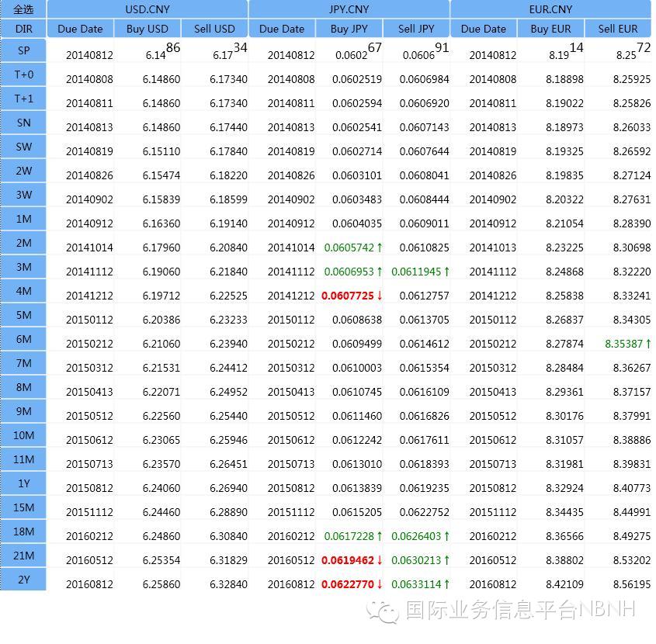This screenshot has width=656, height=644.
Task: Select the 2Y tenor button
Action: tap(23, 580)
